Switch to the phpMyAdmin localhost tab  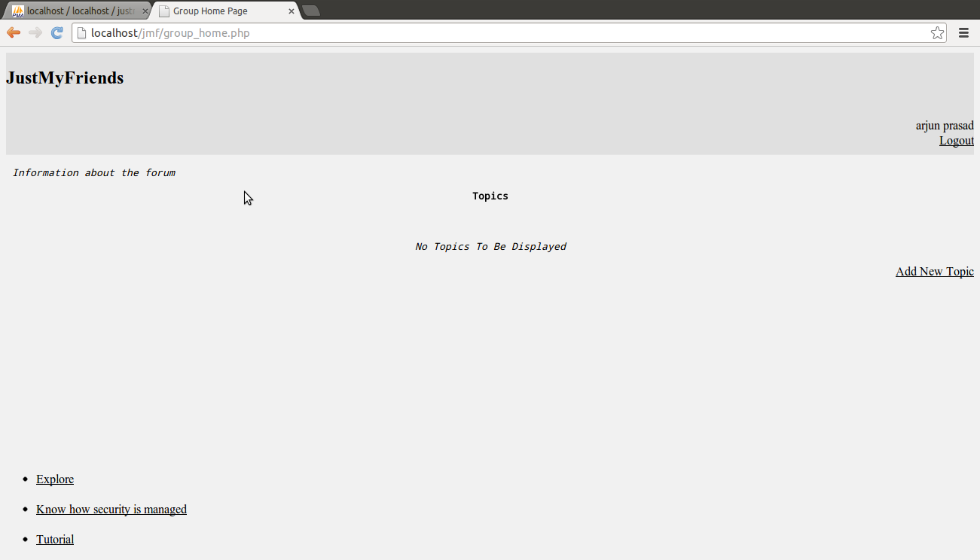75,11
